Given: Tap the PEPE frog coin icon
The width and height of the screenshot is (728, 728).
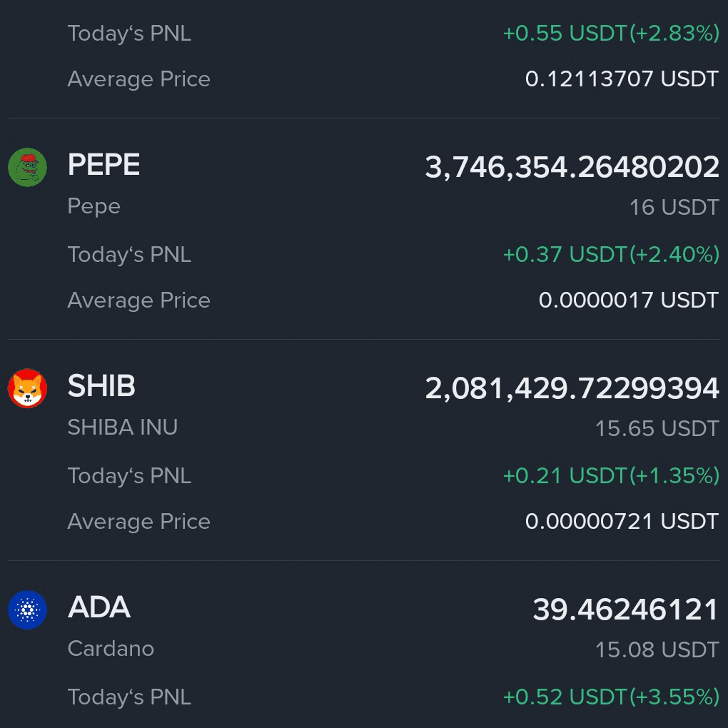Looking at the screenshot, I should [x=27, y=167].
